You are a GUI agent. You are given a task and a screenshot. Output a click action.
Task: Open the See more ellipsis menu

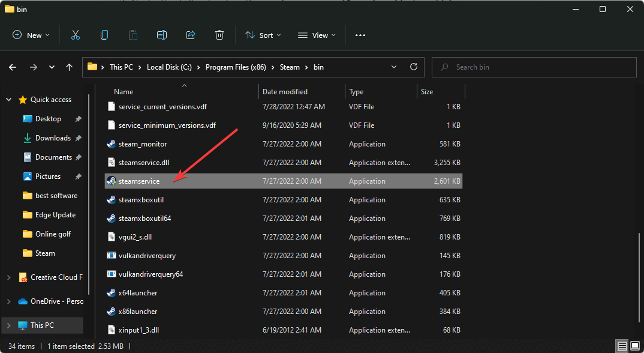(x=360, y=35)
